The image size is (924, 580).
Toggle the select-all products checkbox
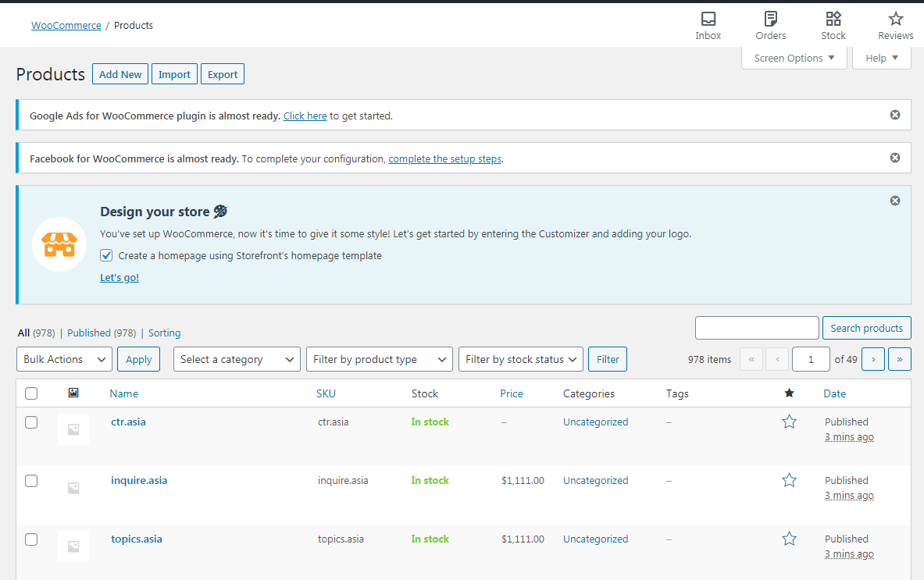(x=31, y=393)
